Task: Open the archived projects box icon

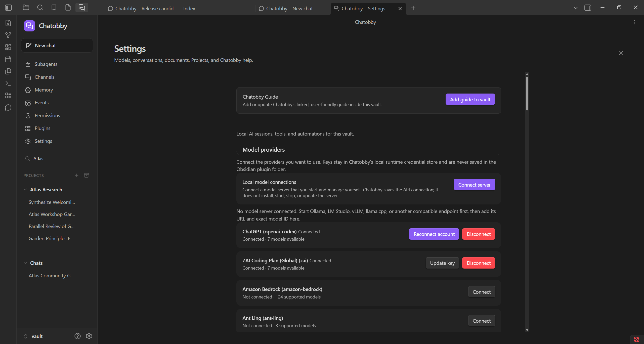Action: pyautogui.click(x=86, y=175)
